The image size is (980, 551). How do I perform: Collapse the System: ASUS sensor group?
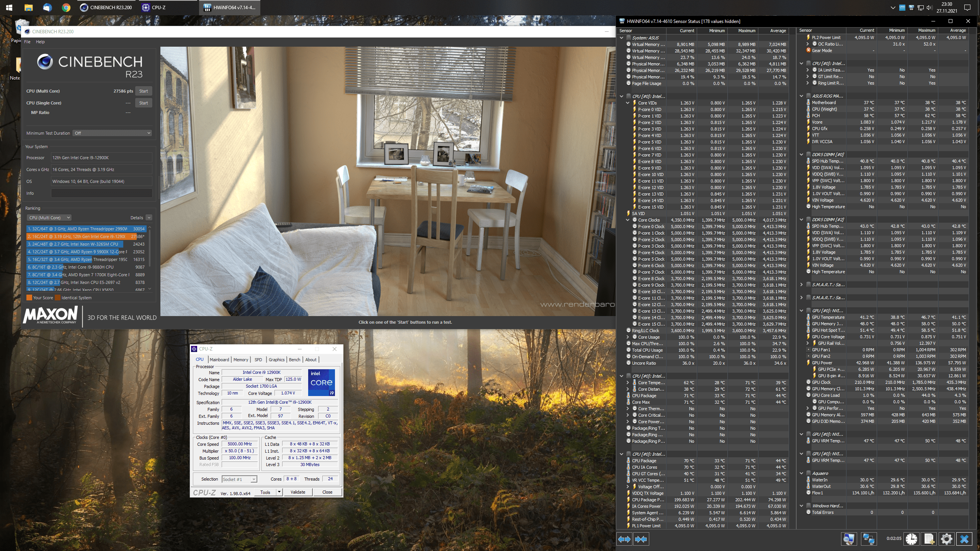pos(622,38)
